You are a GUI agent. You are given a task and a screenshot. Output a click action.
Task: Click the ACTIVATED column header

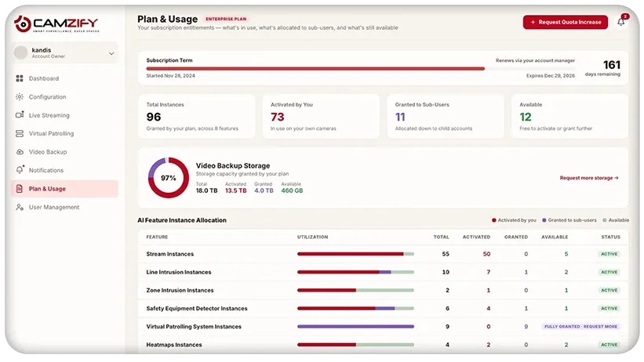click(x=476, y=237)
